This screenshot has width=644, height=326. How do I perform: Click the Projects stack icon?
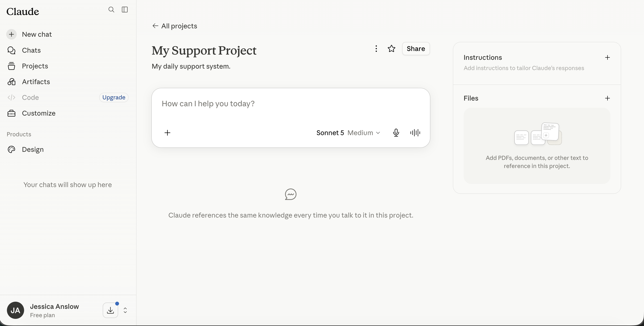11,66
